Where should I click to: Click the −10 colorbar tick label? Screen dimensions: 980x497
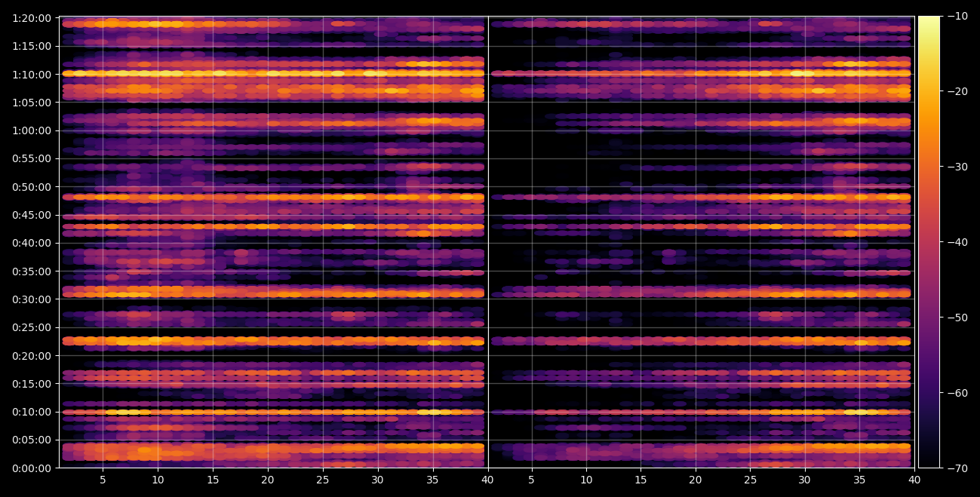957,16
